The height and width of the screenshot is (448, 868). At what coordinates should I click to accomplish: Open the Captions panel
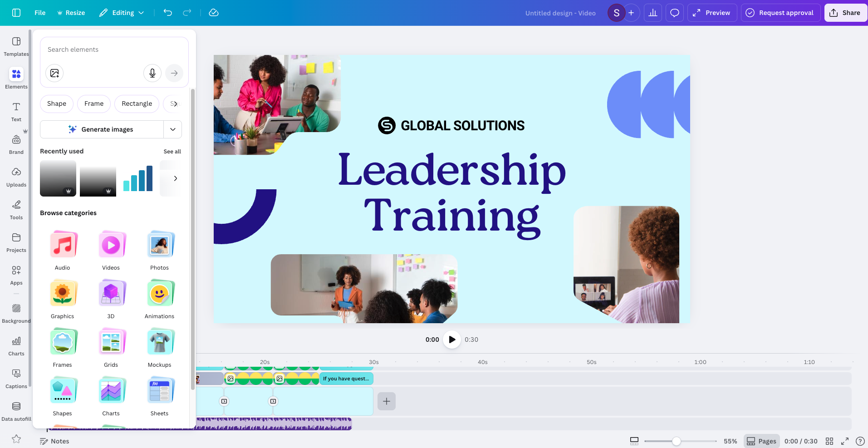(x=16, y=379)
